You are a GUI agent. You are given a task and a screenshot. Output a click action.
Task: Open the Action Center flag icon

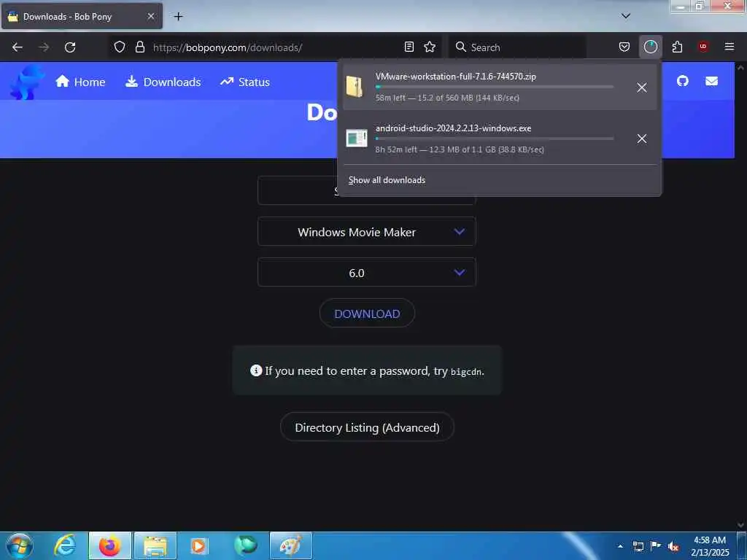pos(656,546)
